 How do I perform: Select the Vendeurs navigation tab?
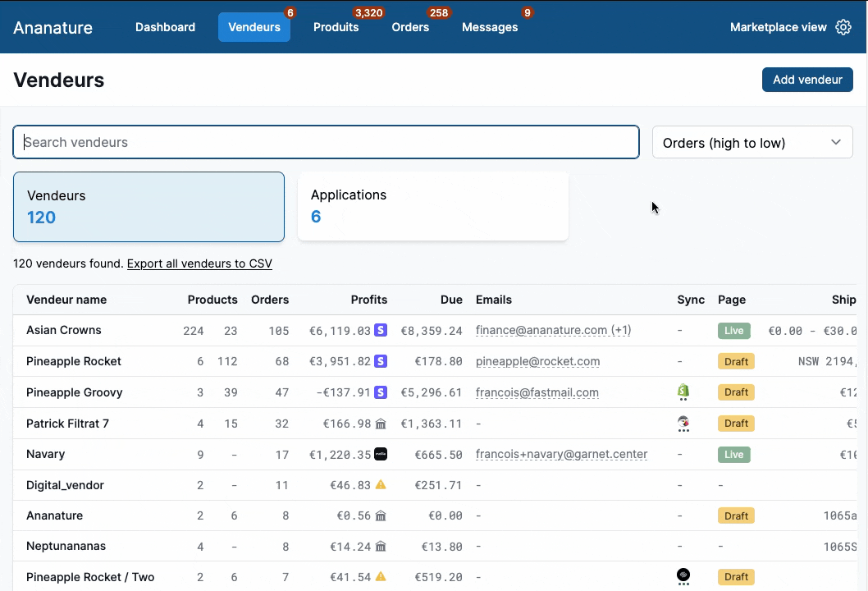(x=254, y=27)
